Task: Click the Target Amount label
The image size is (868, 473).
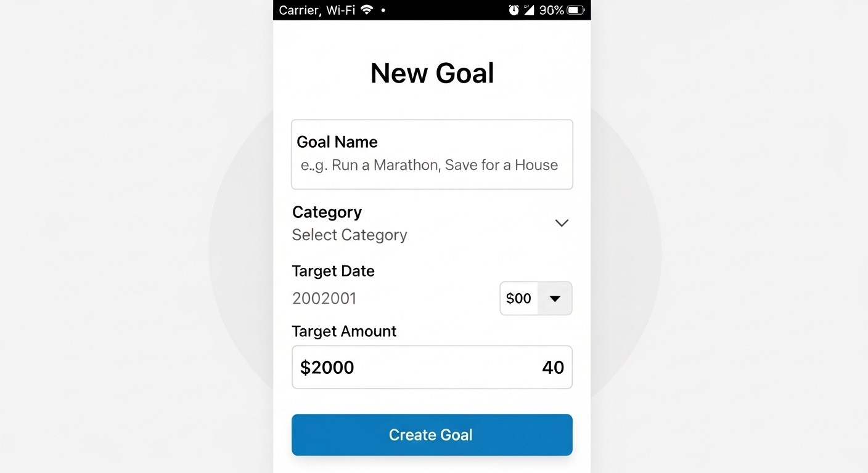Action: (x=344, y=331)
